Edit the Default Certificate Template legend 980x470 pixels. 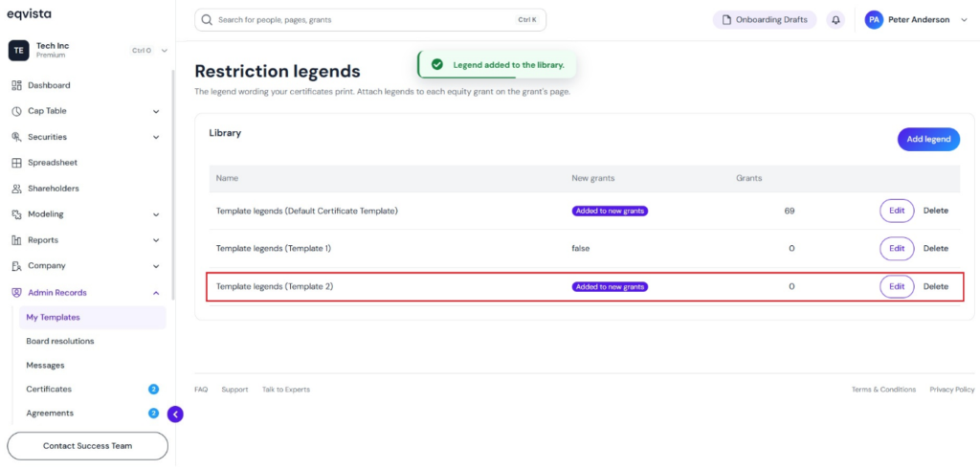[x=897, y=211]
